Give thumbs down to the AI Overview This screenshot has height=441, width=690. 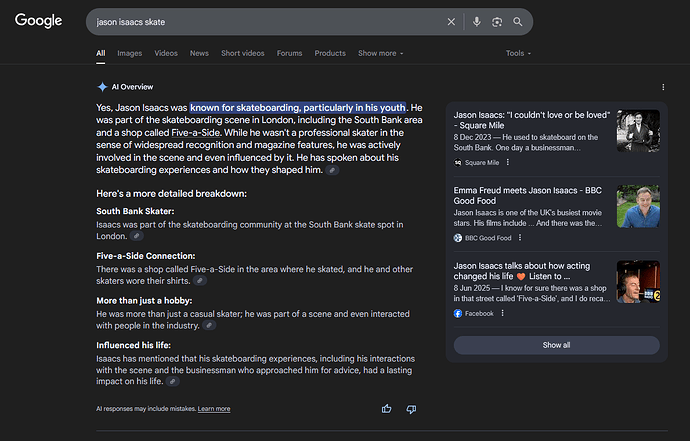click(411, 409)
